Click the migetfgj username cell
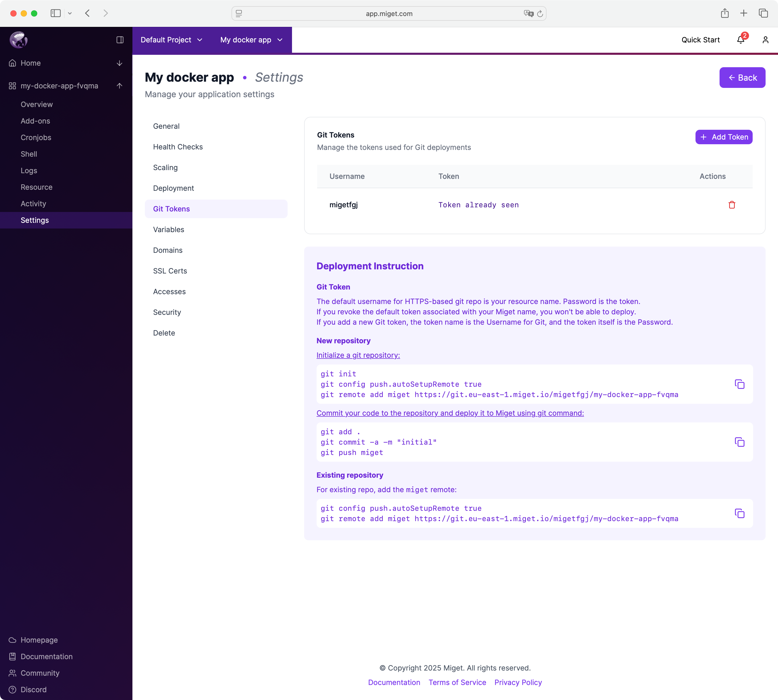This screenshot has width=778, height=700. pos(343,205)
